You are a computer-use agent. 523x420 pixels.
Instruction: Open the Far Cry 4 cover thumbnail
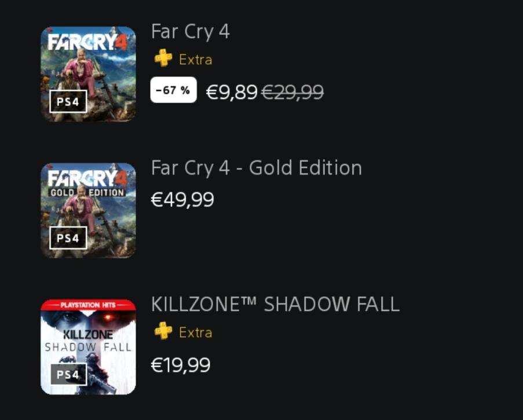[x=88, y=64]
